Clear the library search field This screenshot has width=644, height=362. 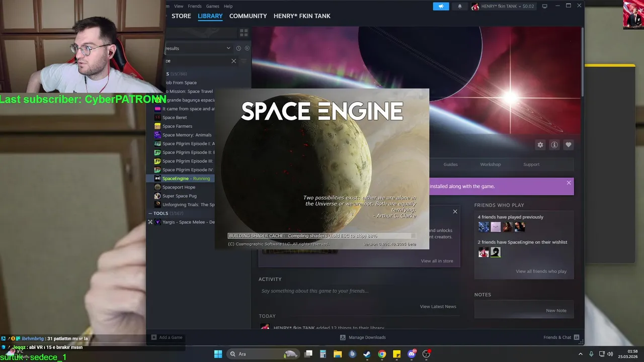(233, 61)
